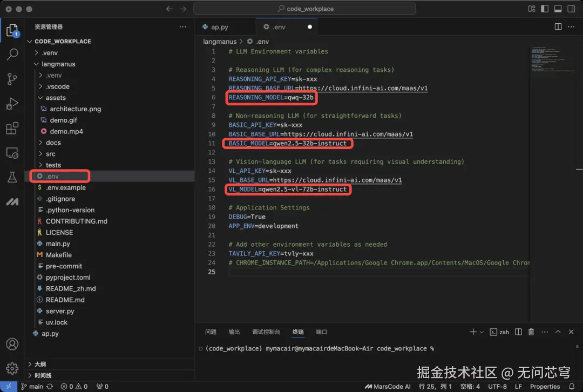Open the Testing flask icon
The width and height of the screenshot is (583, 392).
12,177
